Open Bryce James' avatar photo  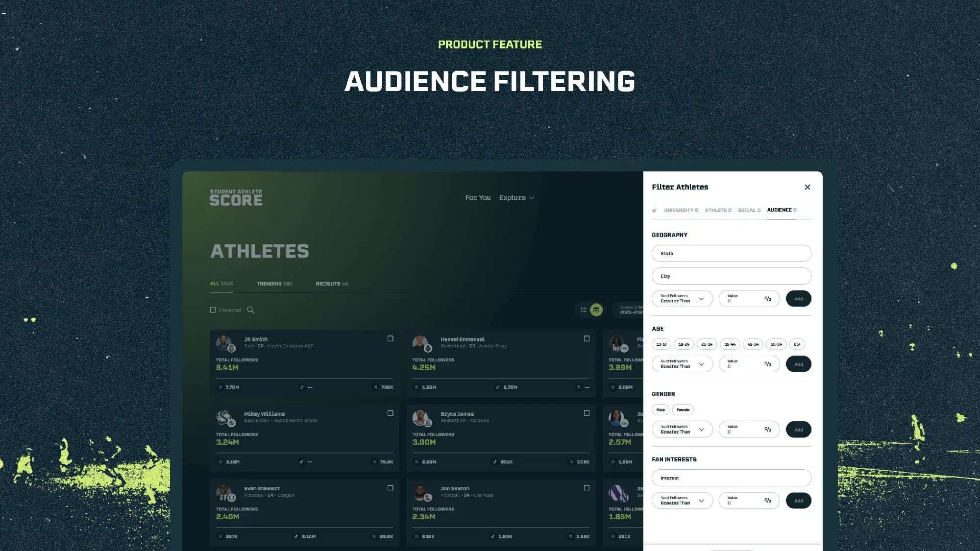click(421, 418)
